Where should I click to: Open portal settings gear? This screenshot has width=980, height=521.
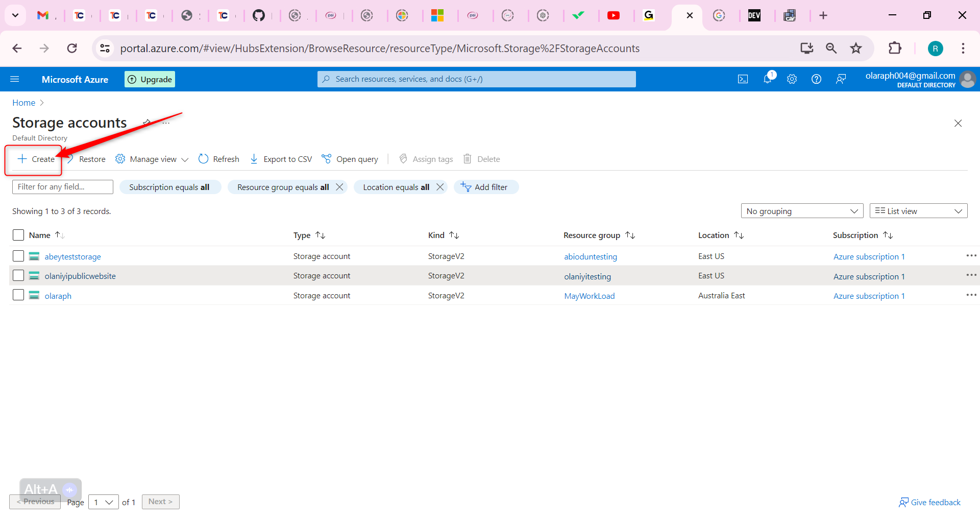(x=792, y=79)
